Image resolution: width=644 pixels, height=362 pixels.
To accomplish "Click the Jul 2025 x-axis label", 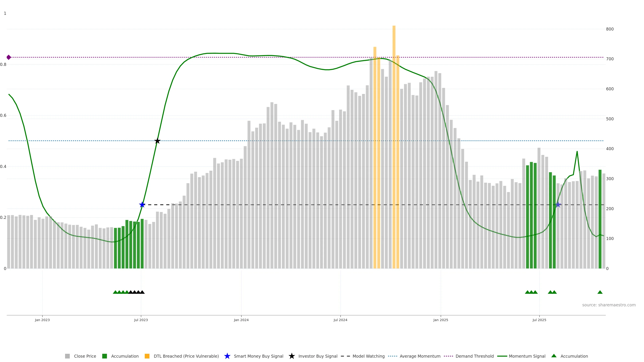I will point(539,320).
